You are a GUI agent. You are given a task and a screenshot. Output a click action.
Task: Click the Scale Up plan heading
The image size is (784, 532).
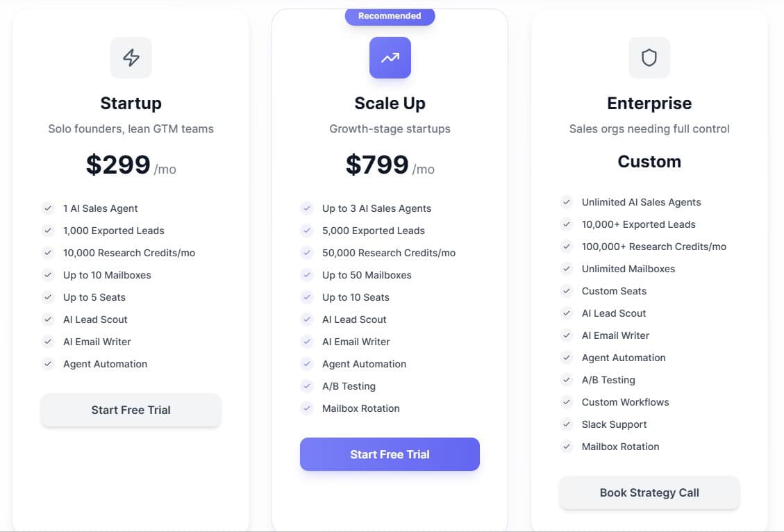click(390, 103)
